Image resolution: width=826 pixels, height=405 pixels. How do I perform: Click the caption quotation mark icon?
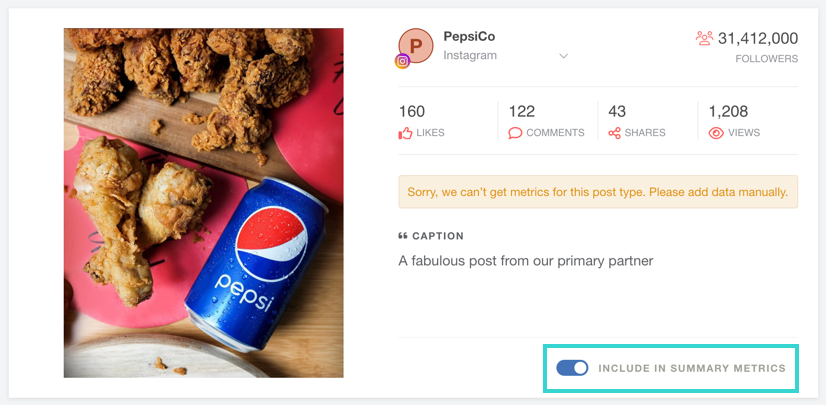[403, 236]
